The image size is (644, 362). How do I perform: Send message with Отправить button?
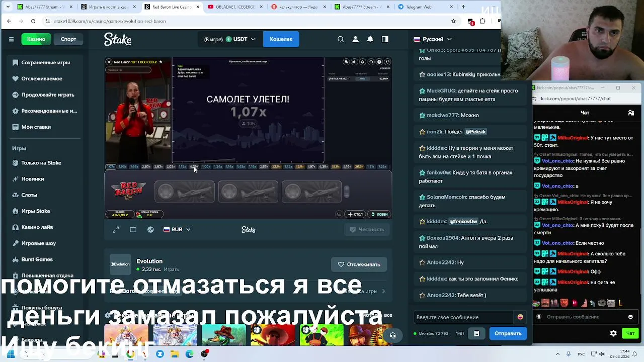point(508,333)
